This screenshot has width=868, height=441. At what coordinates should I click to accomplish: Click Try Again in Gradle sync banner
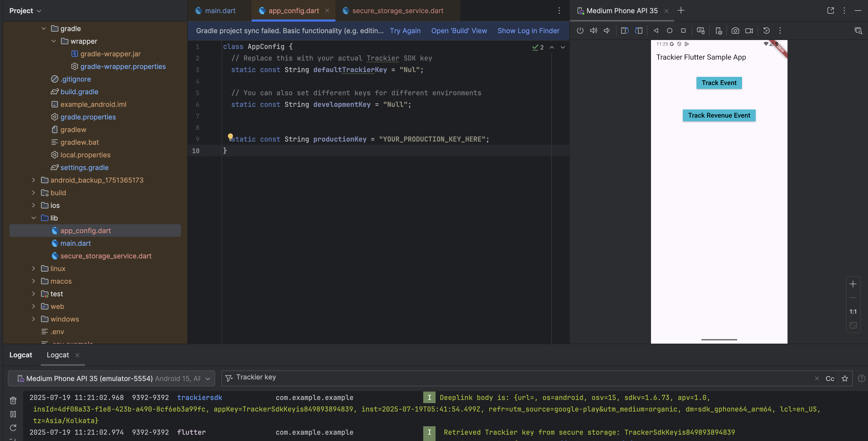405,31
